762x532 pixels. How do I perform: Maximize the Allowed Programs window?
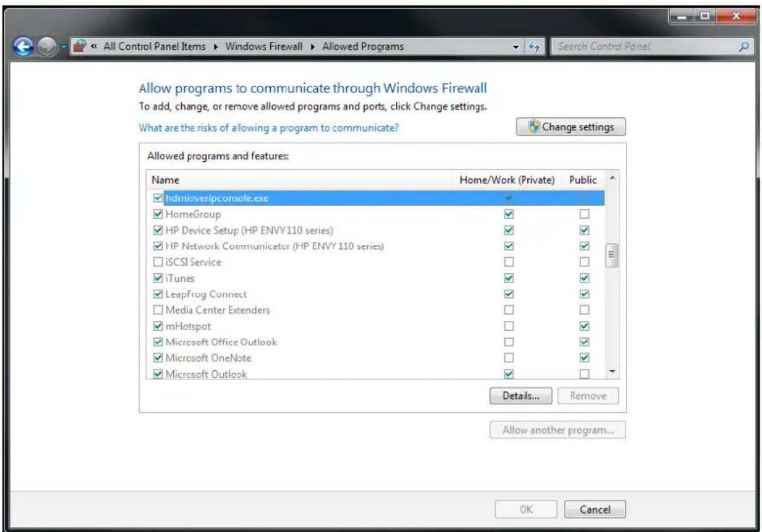(705, 16)
